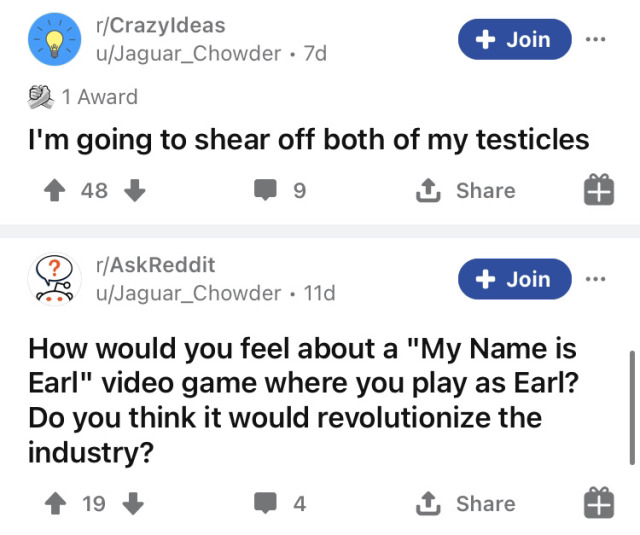Join the r/CrazyIdeas community
This screenshot has height=535, width=640.
point(514,39)
